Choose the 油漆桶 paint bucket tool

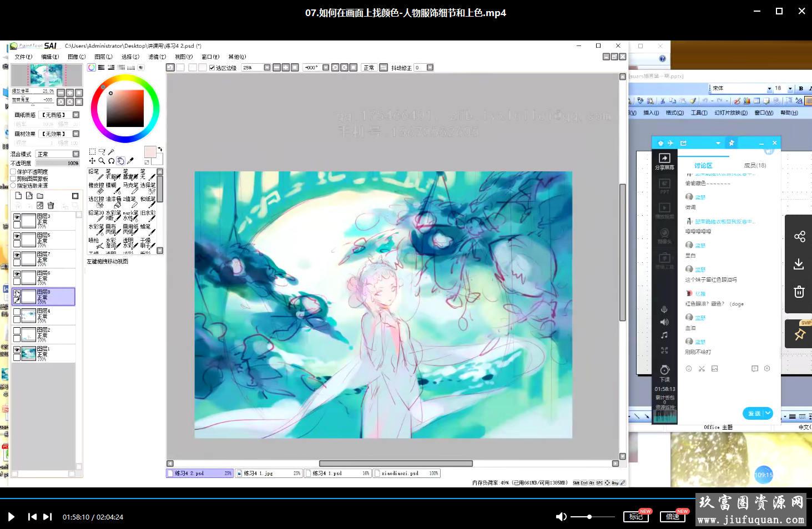[113, 202]
